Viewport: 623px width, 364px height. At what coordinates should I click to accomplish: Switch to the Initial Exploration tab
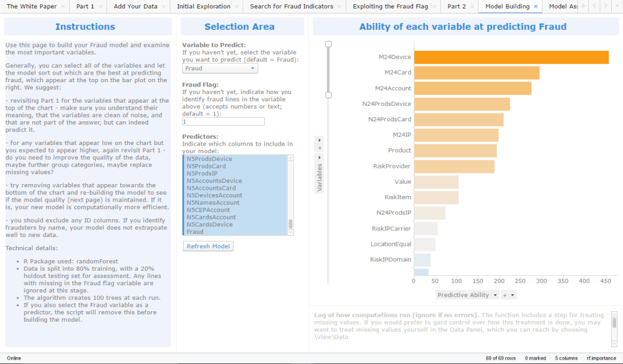click(204, 6)
